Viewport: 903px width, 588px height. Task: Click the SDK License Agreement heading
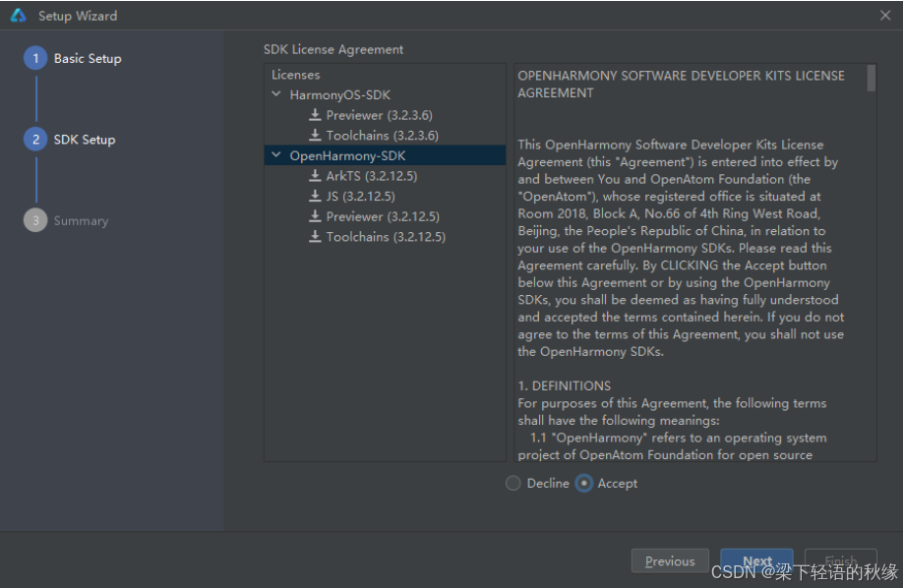333,49
